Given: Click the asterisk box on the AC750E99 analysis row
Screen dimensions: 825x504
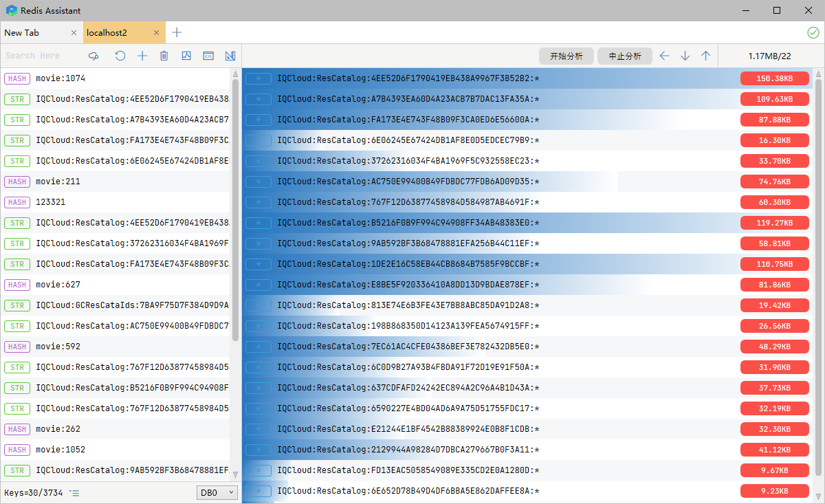Looking at the screenshot, I should tap(258, 182).
